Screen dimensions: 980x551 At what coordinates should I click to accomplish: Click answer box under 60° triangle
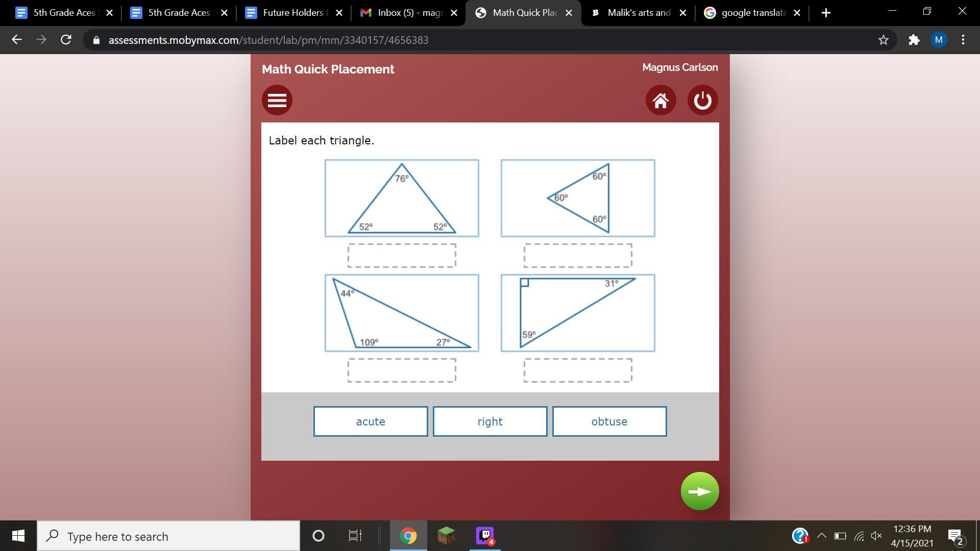577,255
